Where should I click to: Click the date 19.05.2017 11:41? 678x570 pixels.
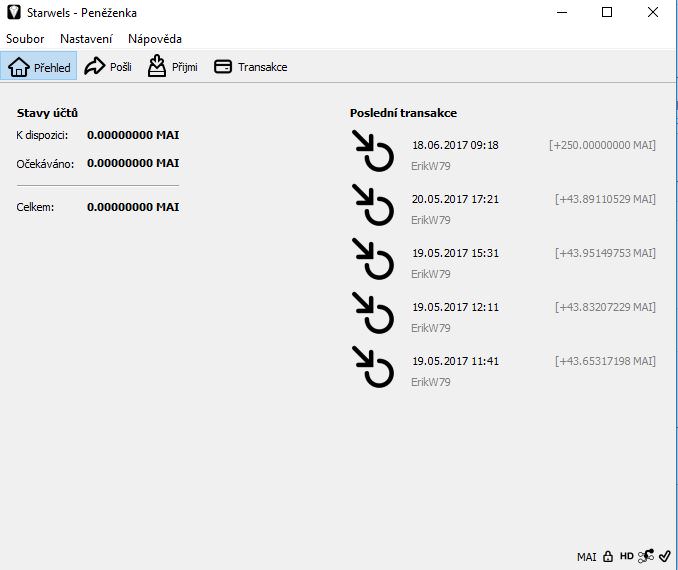click(455, 361)
